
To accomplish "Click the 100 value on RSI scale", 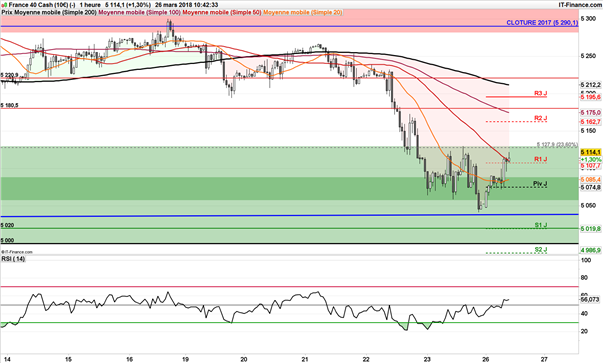I will 586,260.
